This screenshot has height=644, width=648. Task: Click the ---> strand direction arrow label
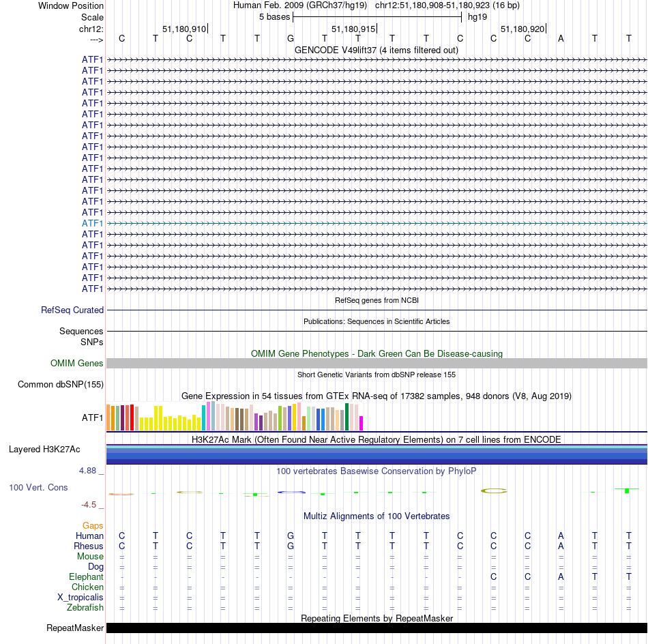pyautogui.click(x=96, y=40)
